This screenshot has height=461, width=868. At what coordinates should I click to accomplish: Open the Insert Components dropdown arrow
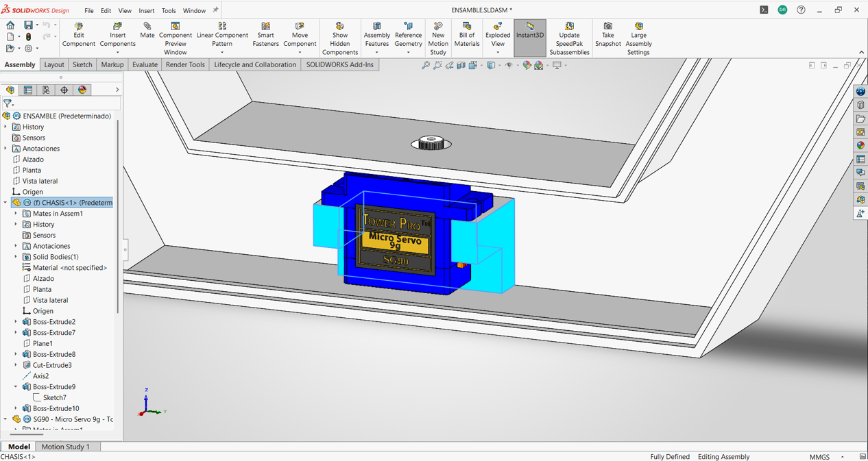coord(117,53)
